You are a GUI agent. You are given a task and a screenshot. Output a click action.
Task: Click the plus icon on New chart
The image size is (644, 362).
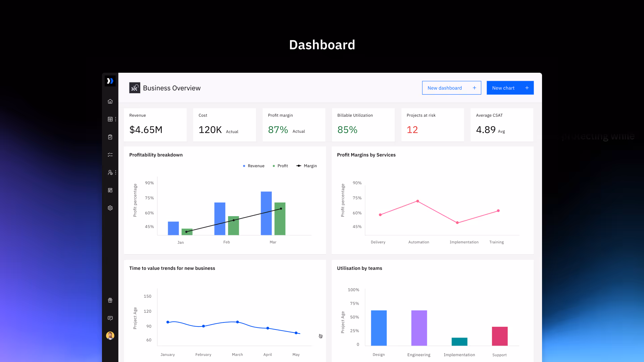point(527,88)
